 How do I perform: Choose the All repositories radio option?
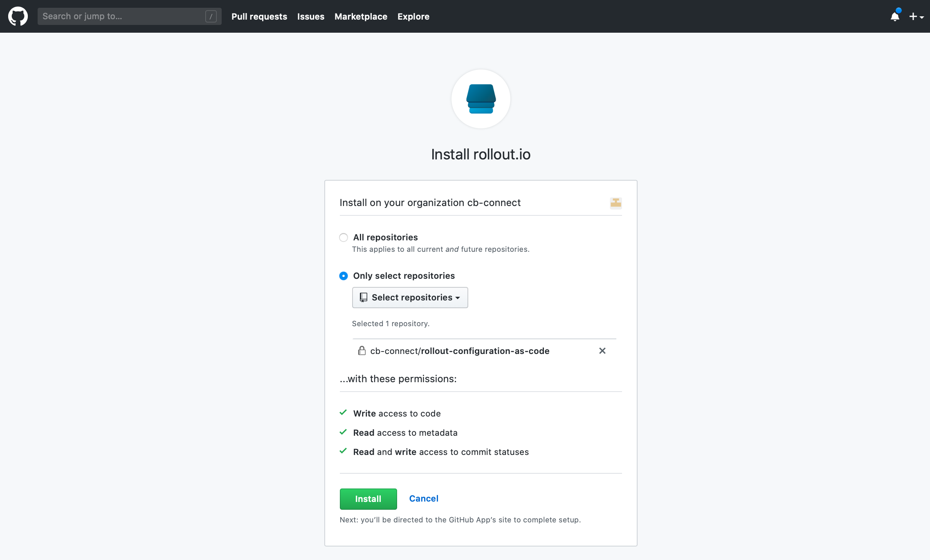[x=344, y=237]
